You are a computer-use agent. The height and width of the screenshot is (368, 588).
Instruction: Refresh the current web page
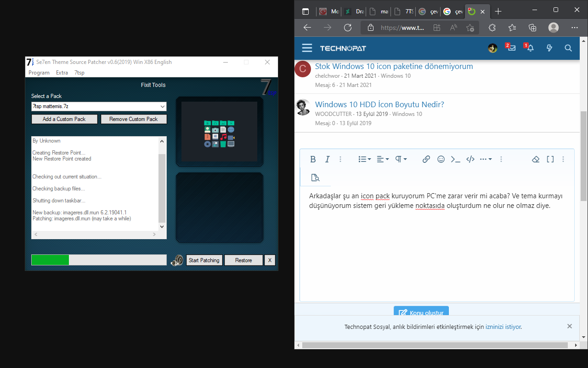348,28
